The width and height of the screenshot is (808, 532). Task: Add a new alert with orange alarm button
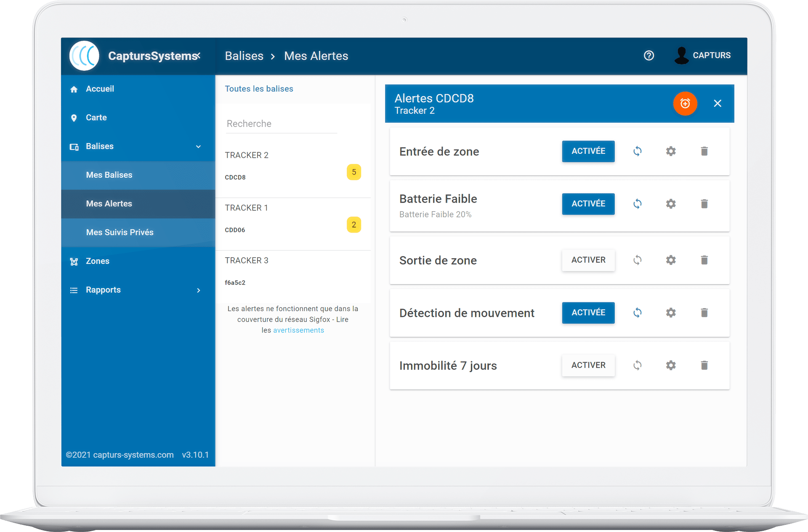click(685, 103)
